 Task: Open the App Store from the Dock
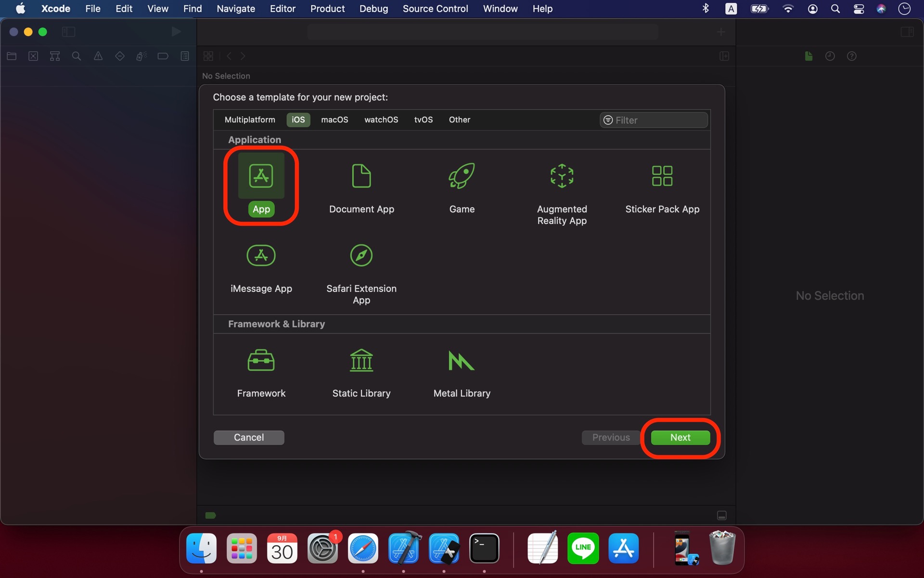(x=623, y=548)
